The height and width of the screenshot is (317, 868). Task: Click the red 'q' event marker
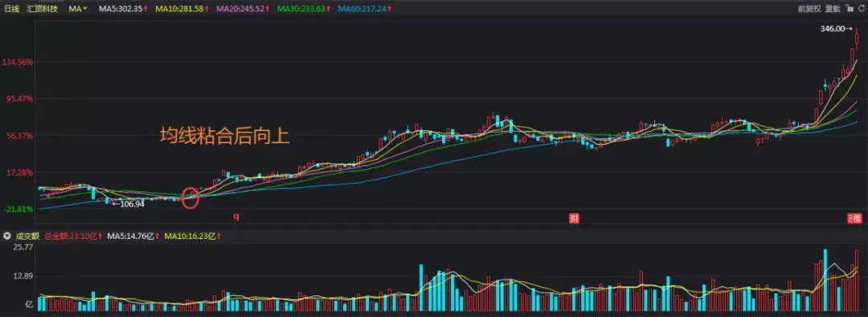(236, 217)
